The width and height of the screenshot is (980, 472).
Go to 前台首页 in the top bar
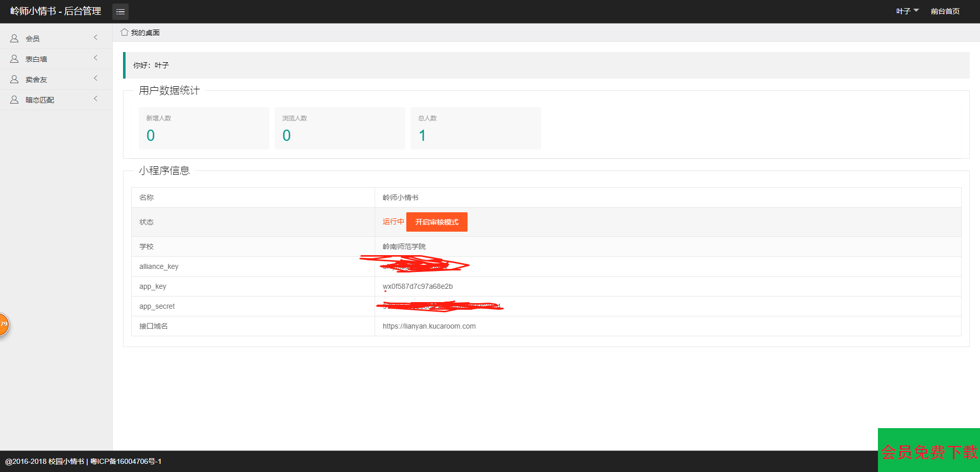(x=945, y=11)
